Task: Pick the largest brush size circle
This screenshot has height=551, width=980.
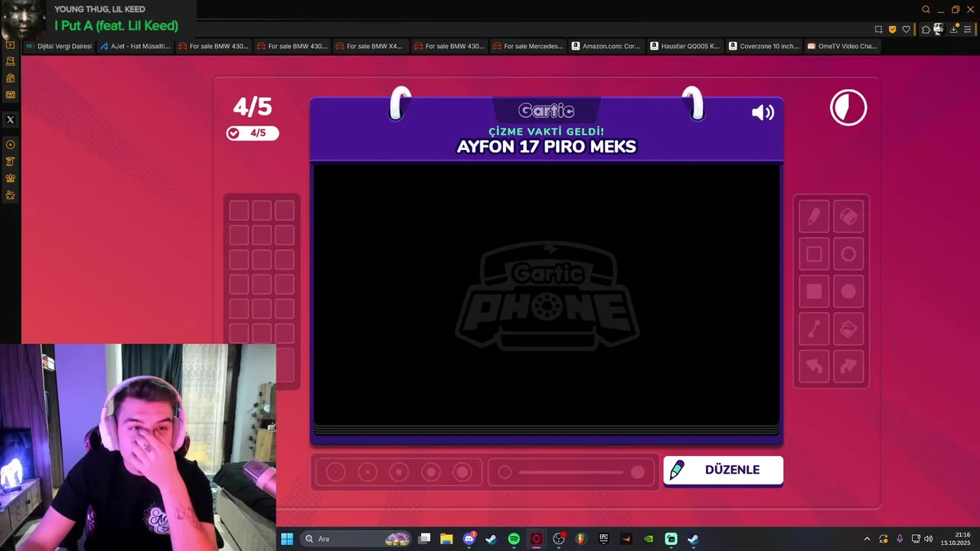Action: [x=462, y=472]
